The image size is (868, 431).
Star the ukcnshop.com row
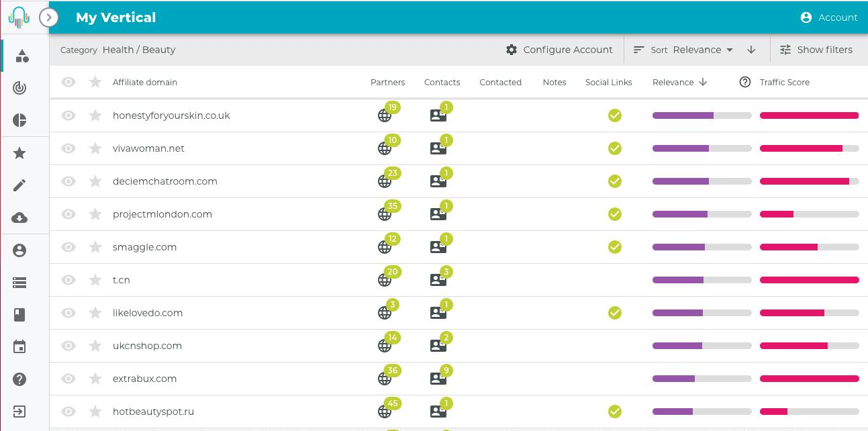click(x=95, y=346)
